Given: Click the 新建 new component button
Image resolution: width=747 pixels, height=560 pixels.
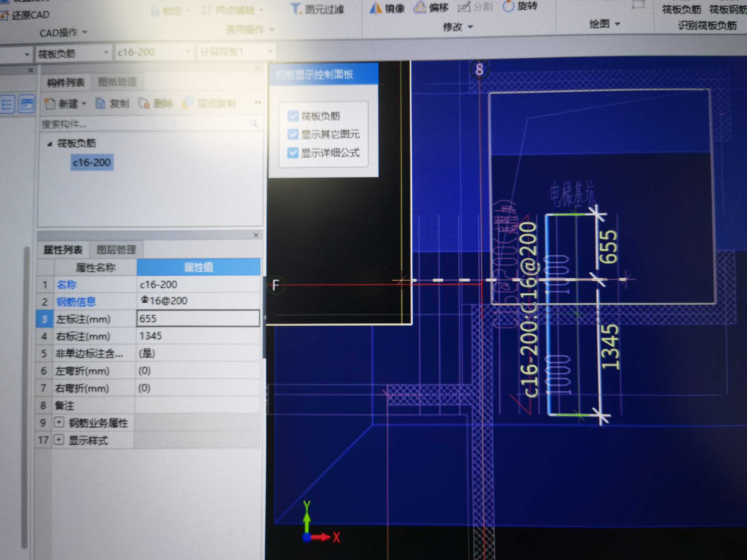Looking at the screenshot, I should [x=65, y=104].
